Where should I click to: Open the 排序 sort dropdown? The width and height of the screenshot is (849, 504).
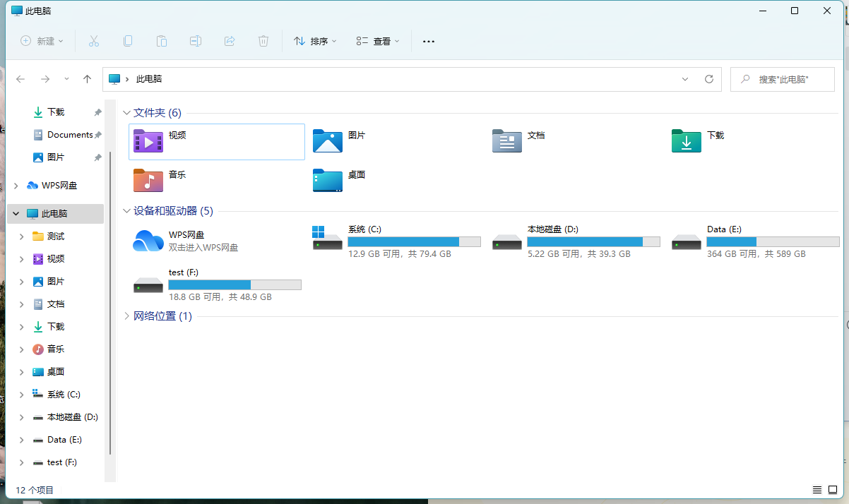(x=315, y=41)
